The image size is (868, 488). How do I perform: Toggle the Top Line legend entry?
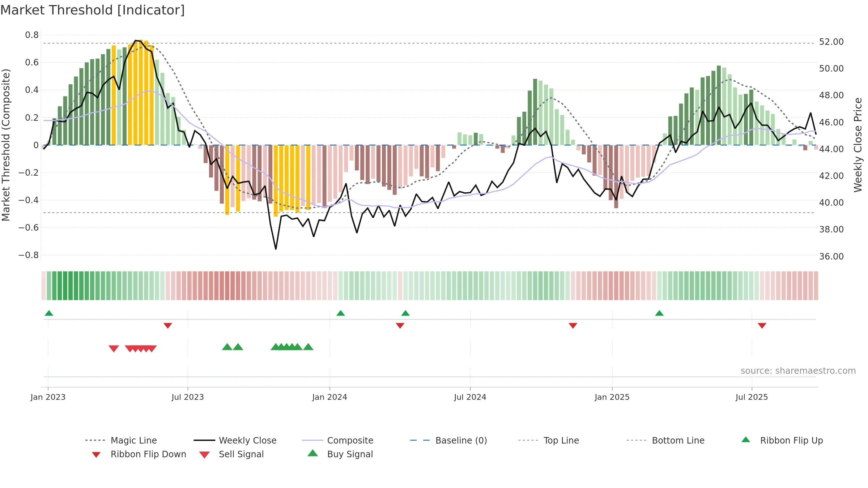[549, 440]
